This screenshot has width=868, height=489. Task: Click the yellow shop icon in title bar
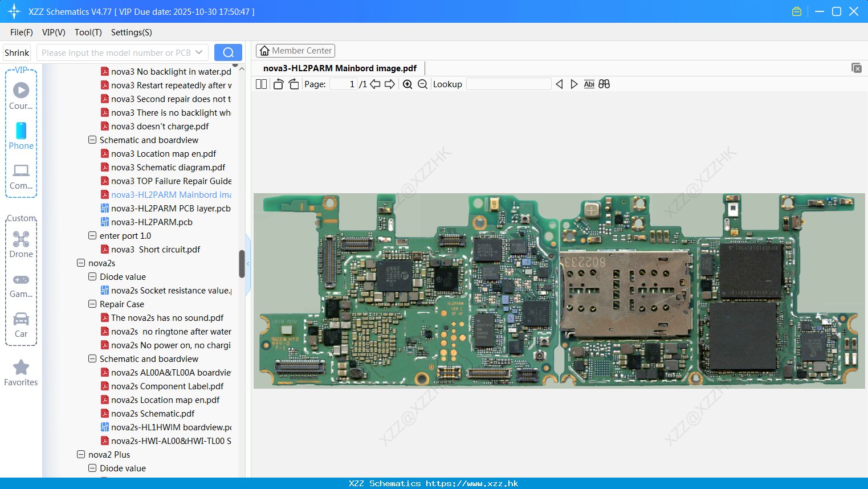(x=797, y=11)
